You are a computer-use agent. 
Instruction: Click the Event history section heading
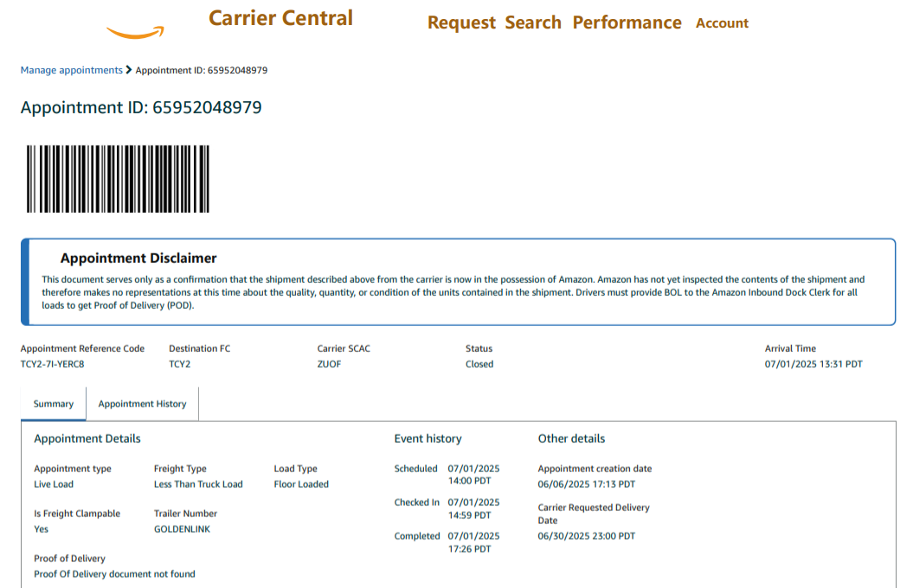428,438
